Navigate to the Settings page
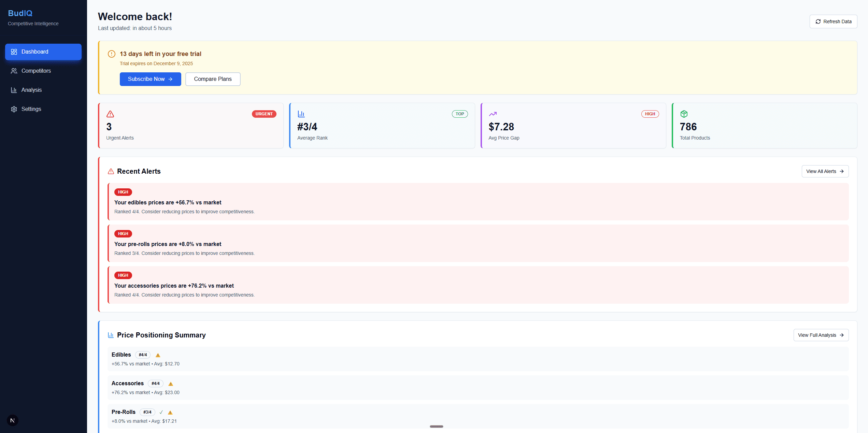 [x=31, y=109]
